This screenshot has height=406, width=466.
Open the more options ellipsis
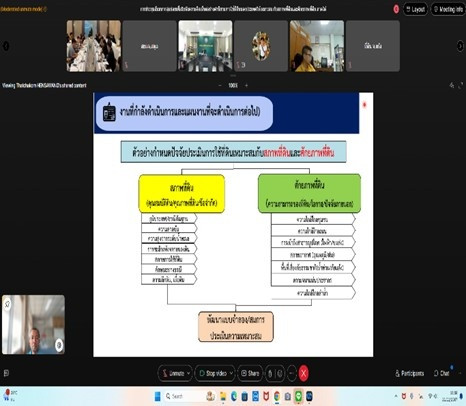292,373
